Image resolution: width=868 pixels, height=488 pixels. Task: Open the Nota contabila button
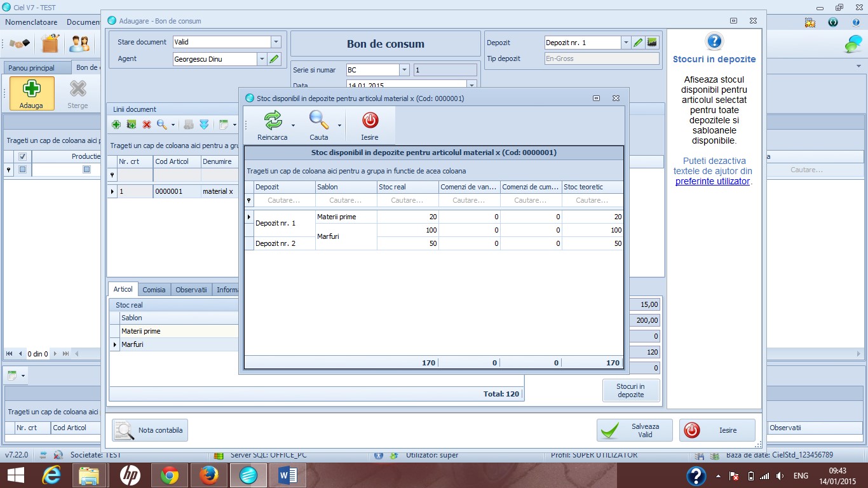(x=150, y=430)
